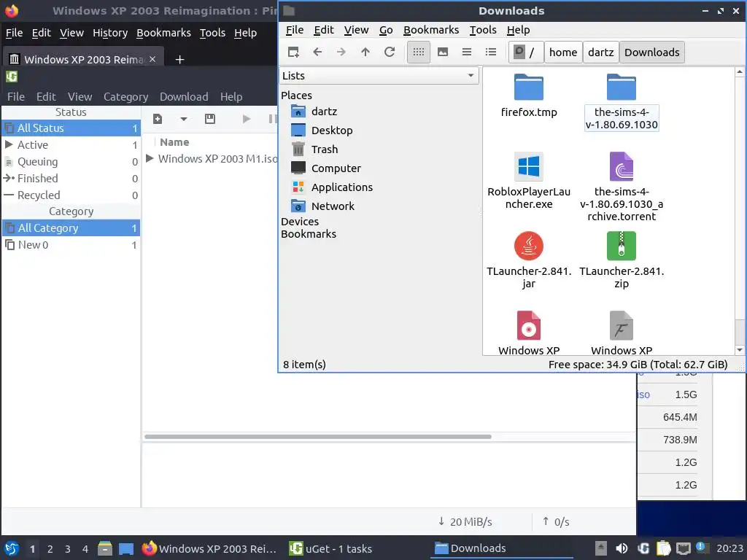Select the firefox.tmp folder

coord(529,96)
